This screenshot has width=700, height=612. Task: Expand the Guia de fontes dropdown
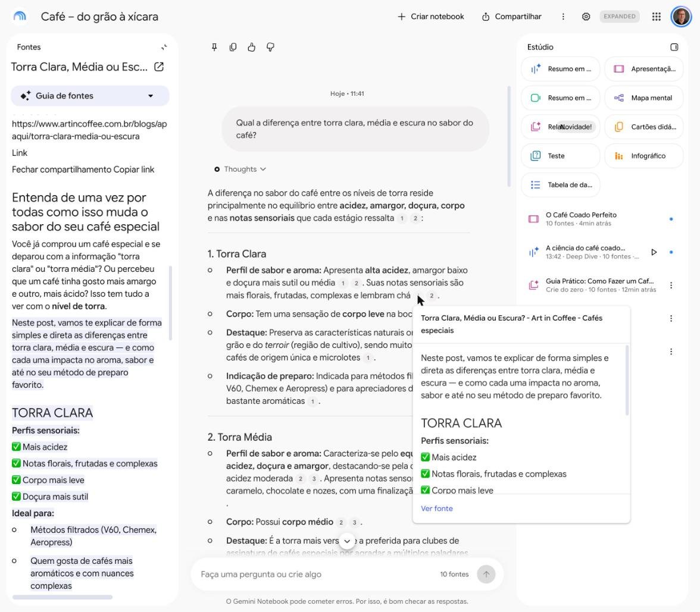tap(90, 96)
